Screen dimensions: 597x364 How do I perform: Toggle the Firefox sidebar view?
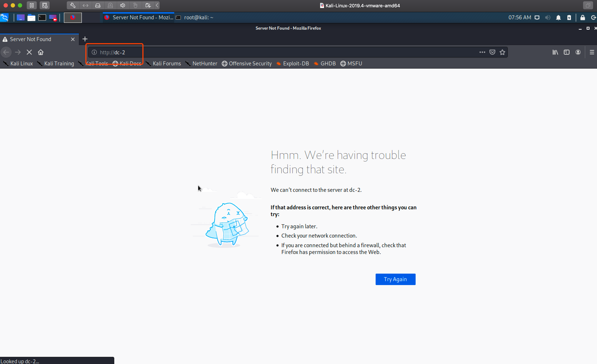tap(566, 52)
